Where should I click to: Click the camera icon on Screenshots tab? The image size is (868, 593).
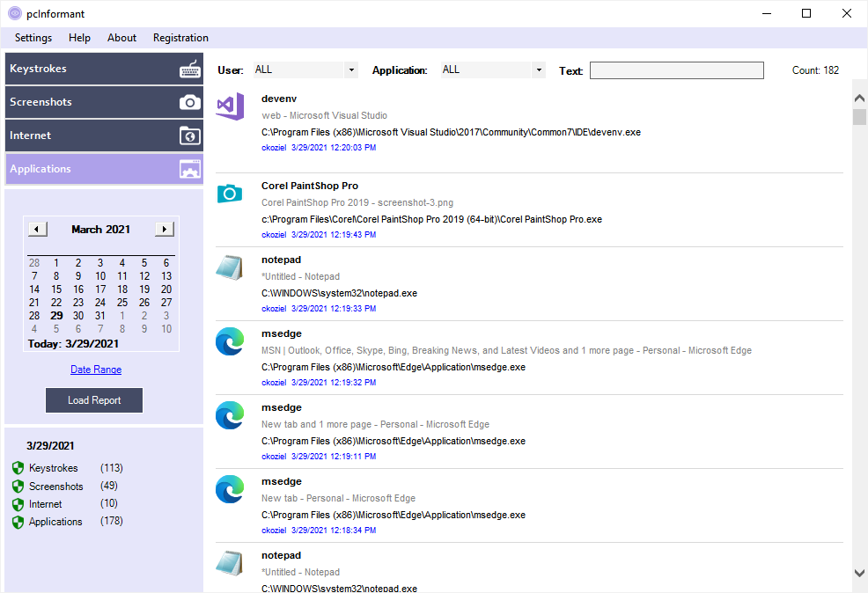click(190, 102)
